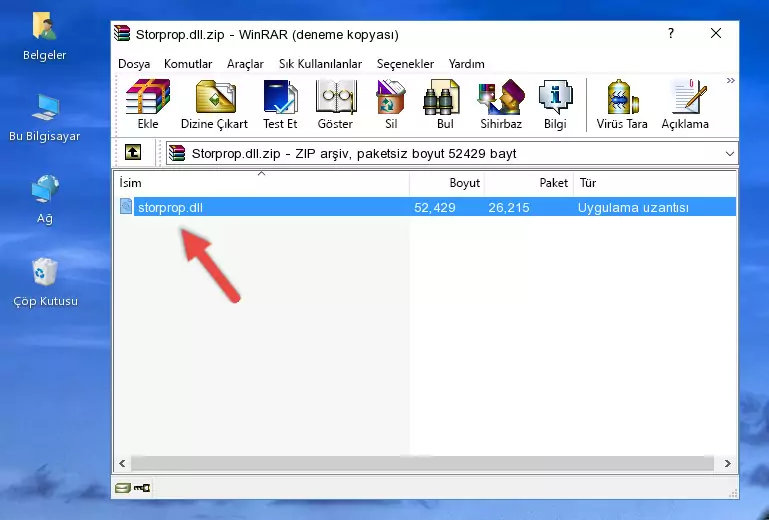Click Virüs Tara scan icon
769x520 pixels.
(x=622, y=104)
